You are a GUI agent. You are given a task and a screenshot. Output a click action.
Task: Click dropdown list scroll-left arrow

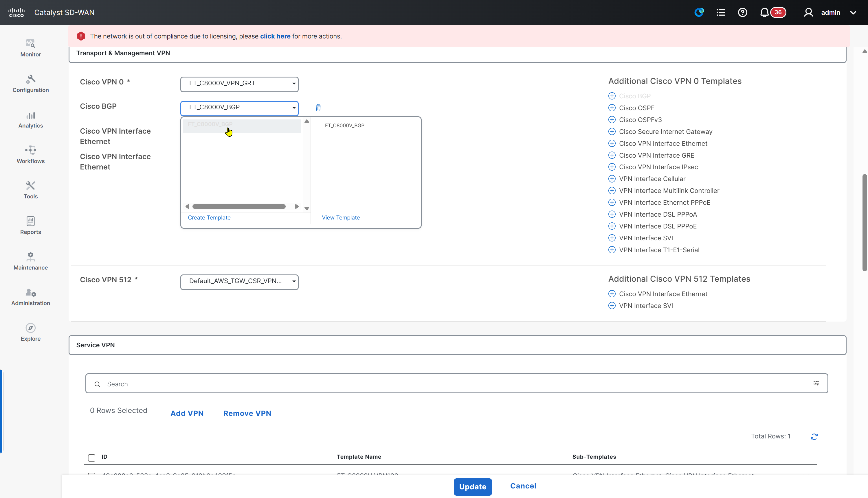pos(187,206)
